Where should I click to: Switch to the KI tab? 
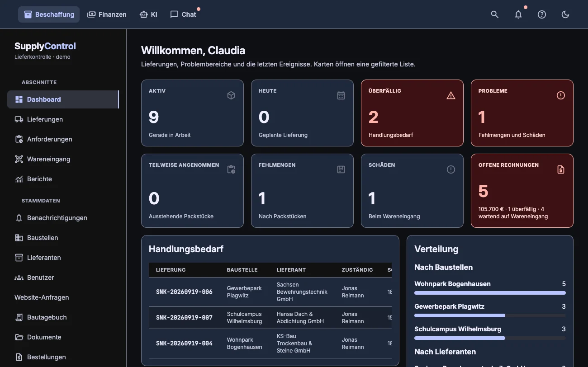click(148, 14)
